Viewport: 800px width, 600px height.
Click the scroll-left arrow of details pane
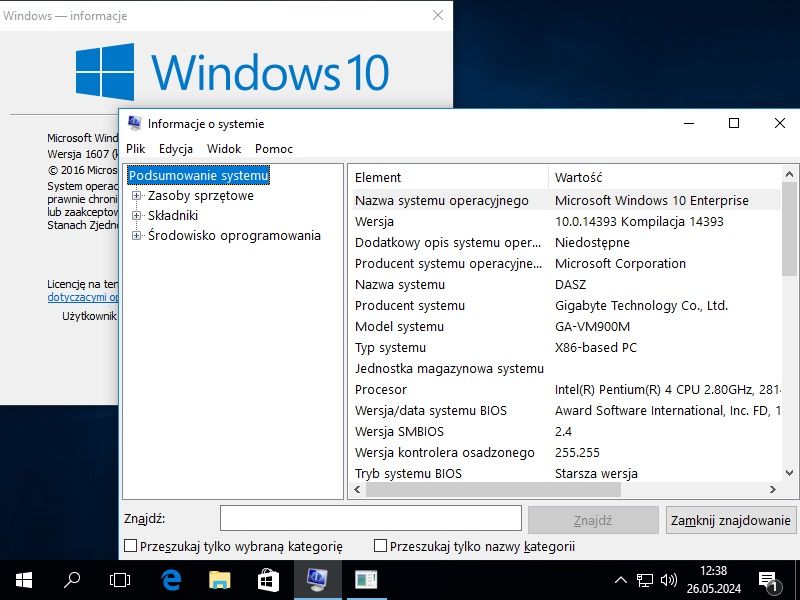pos(357,489)
